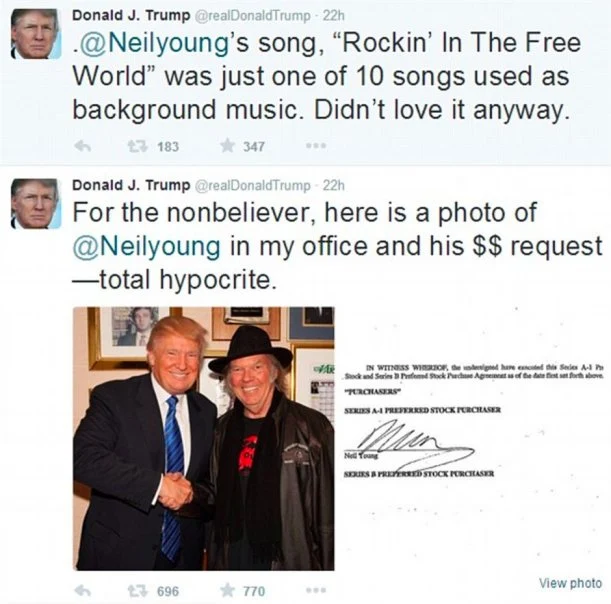Open the handshake photo in the tweet
This screenshot has height=604, width=611.
click(204, 439)
